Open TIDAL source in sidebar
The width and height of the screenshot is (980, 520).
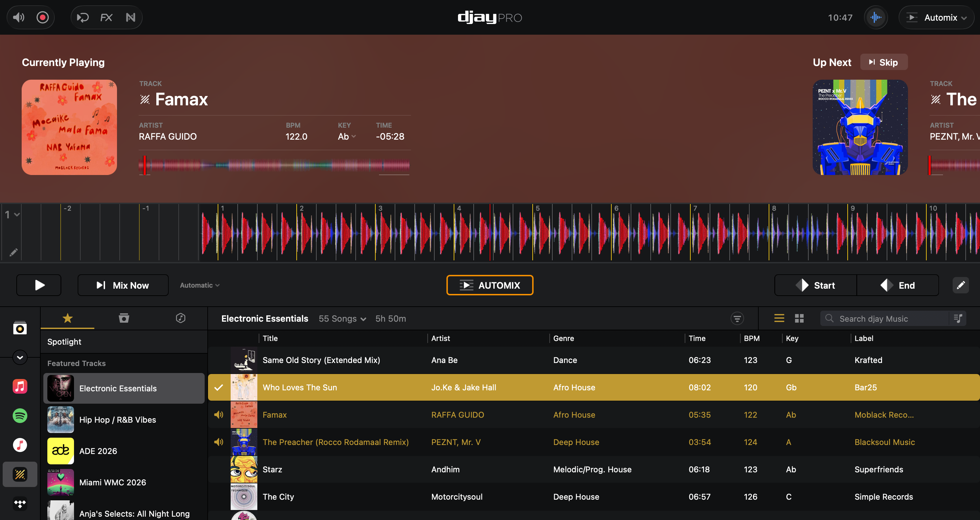(20, 504)
